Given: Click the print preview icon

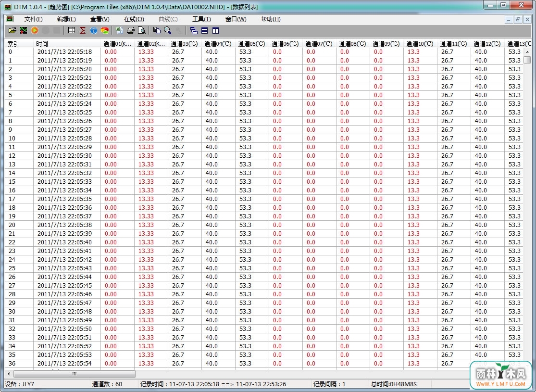Looking at the screenshot, I should point(141,30).
